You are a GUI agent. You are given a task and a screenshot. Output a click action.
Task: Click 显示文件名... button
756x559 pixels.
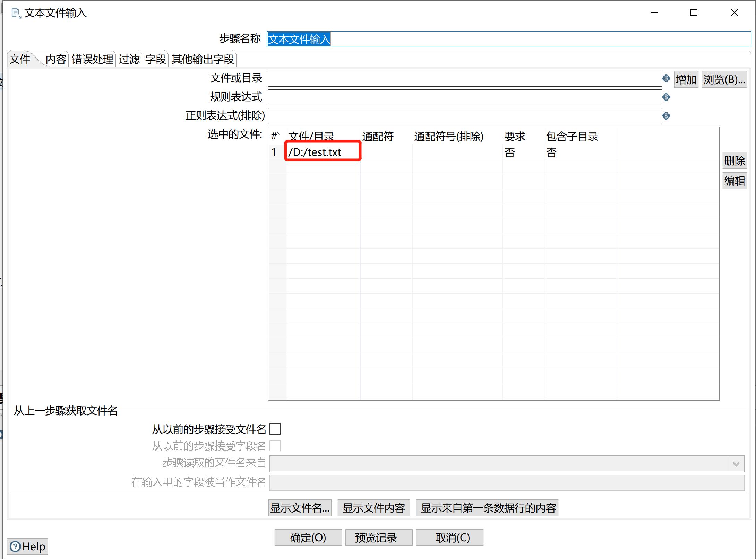tap(300, 508)
